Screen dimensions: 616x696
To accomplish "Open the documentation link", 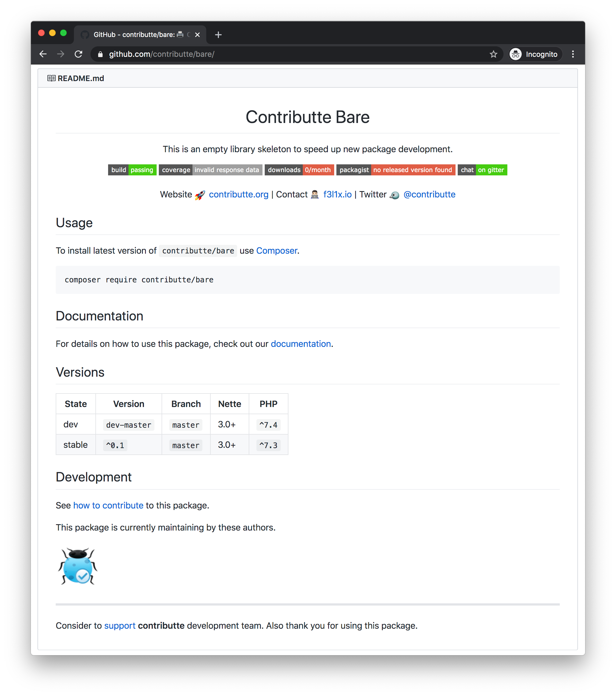I will 301,344.
